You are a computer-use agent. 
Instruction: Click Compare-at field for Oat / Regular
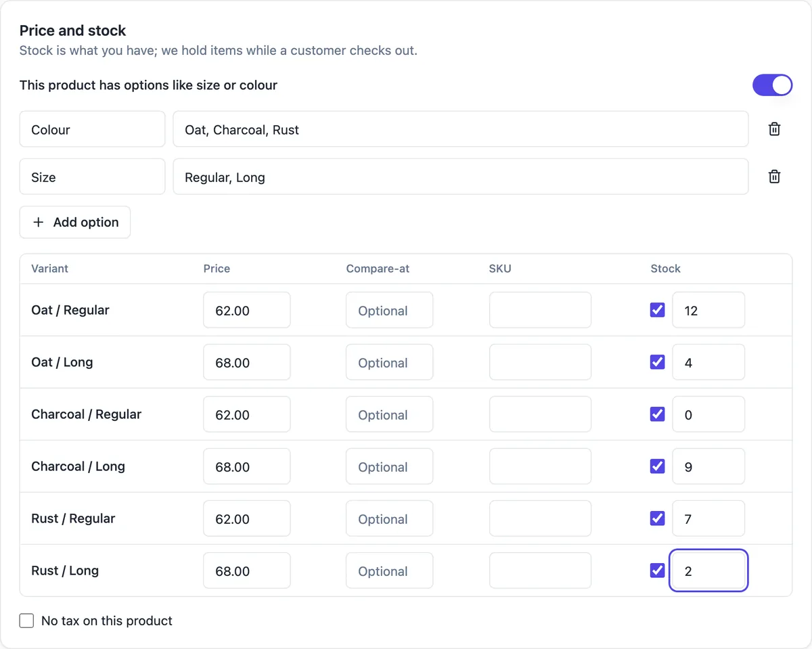(x=390, y=310)
